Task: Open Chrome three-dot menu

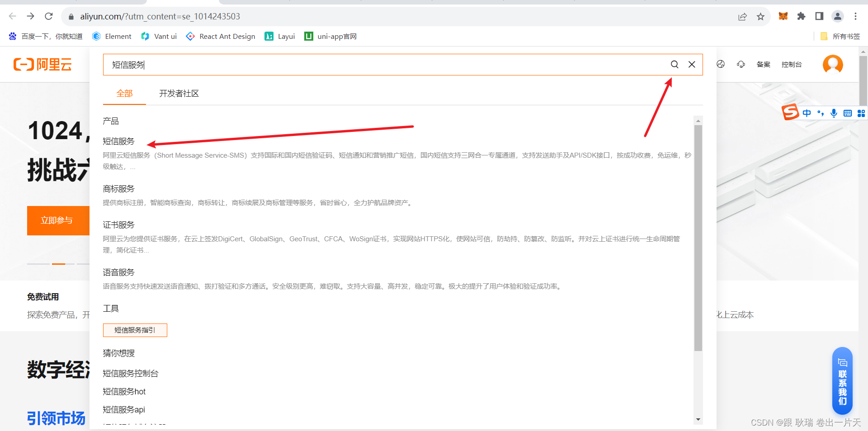Action: coord(855,16)
